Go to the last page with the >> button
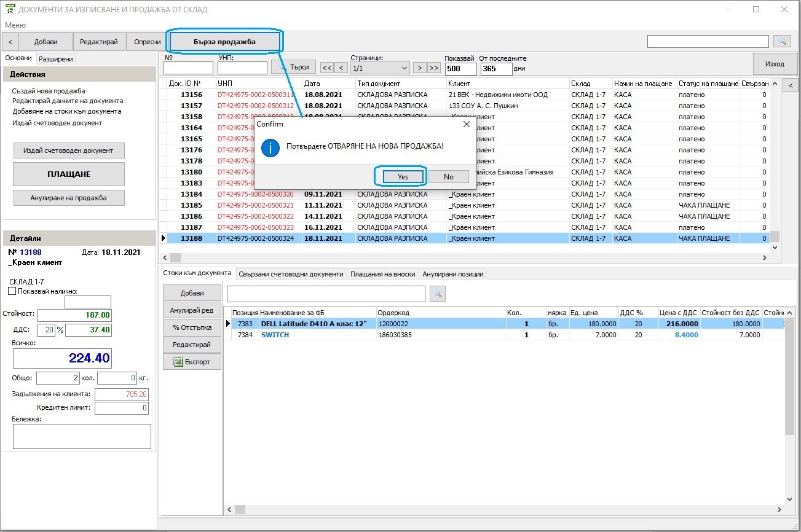 (434, 68)
